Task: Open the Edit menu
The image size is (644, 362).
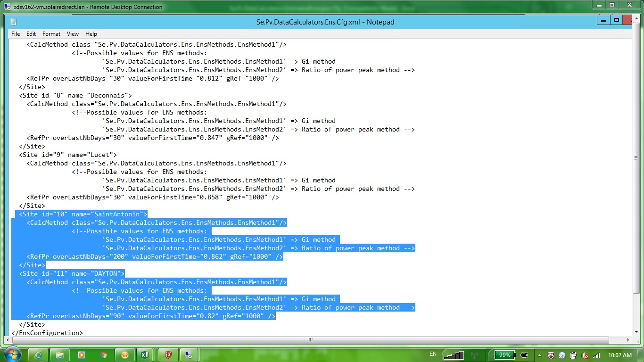Action: 31,34
